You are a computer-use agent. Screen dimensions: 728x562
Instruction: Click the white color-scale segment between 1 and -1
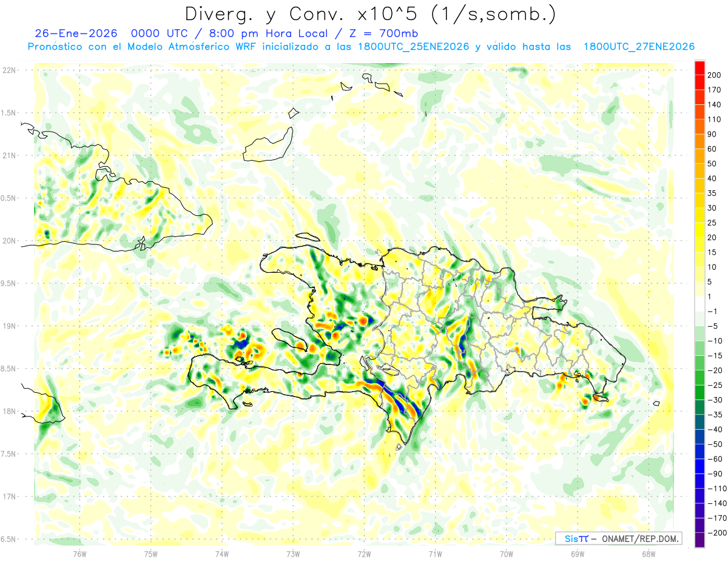[x=699, y=304]
